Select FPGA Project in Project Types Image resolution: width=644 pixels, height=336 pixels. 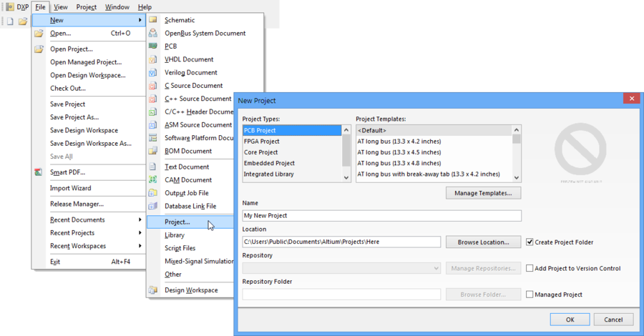292,141
